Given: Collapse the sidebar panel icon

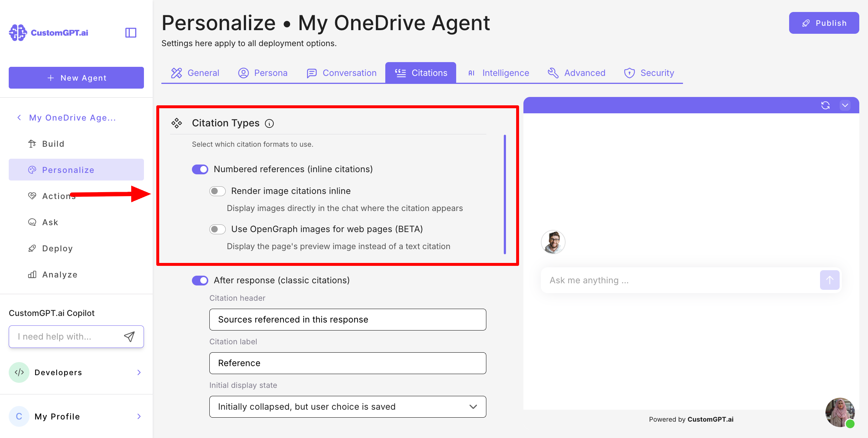Looking at the screenshot, I should point(130,33).
